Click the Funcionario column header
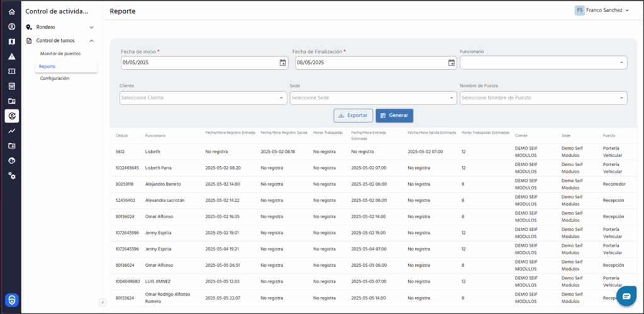Viewport: 644px width, 314px height. (155, 135)
